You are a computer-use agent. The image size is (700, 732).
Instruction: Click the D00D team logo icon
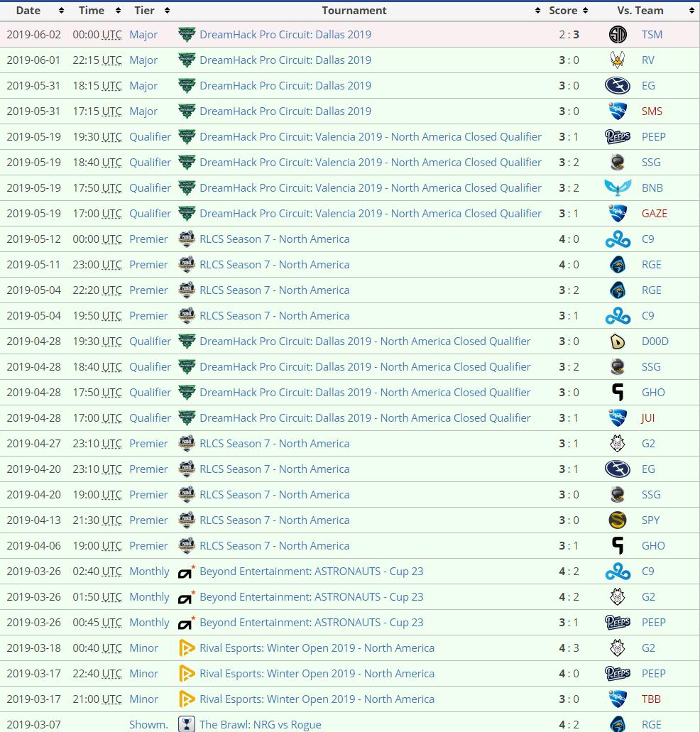618,342
